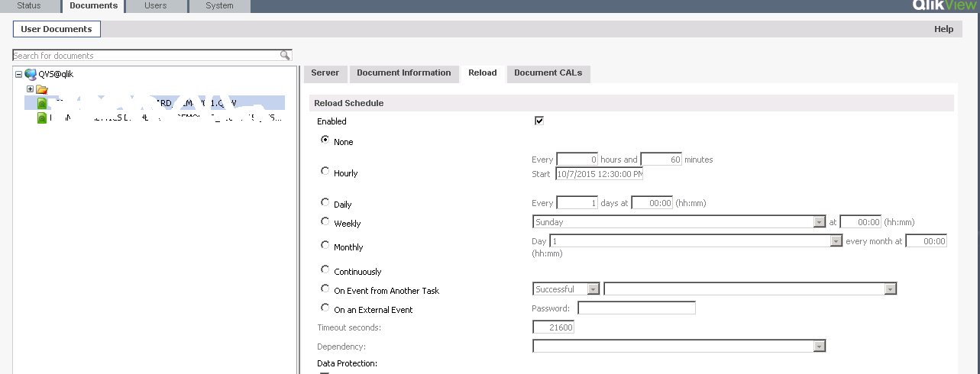This screenshot has width=980, height=374.
Task: Uncheck the Enabled checkbox
Action: pyautogui.click(x=539, y=121)
